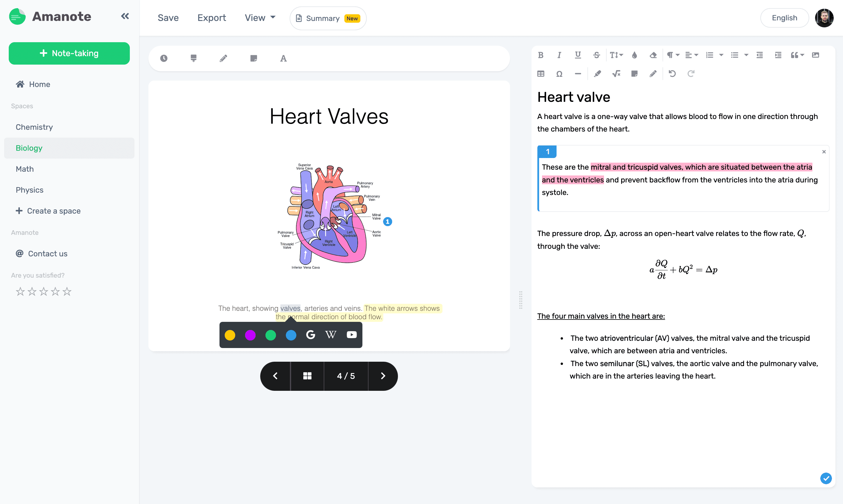Click the underline formatting icon

click(577, 55)
